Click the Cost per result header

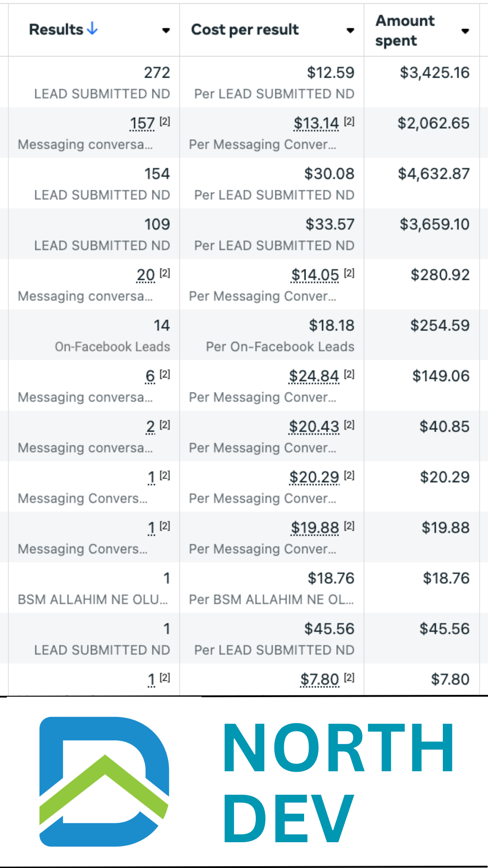coord(244,30)
